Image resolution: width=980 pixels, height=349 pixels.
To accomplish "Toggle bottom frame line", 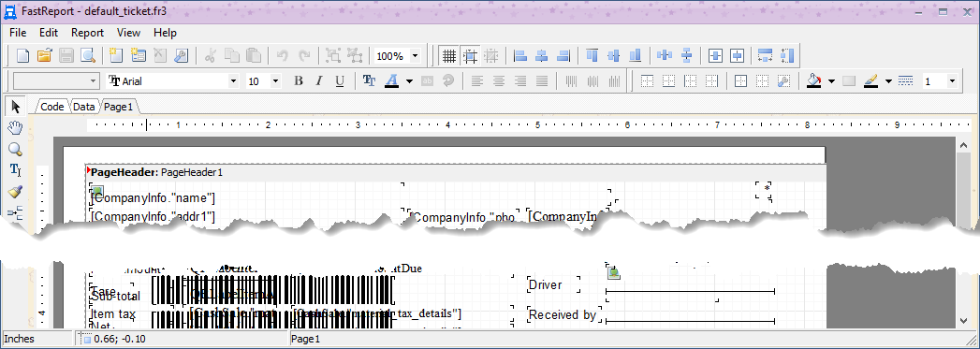I will 668,80.
